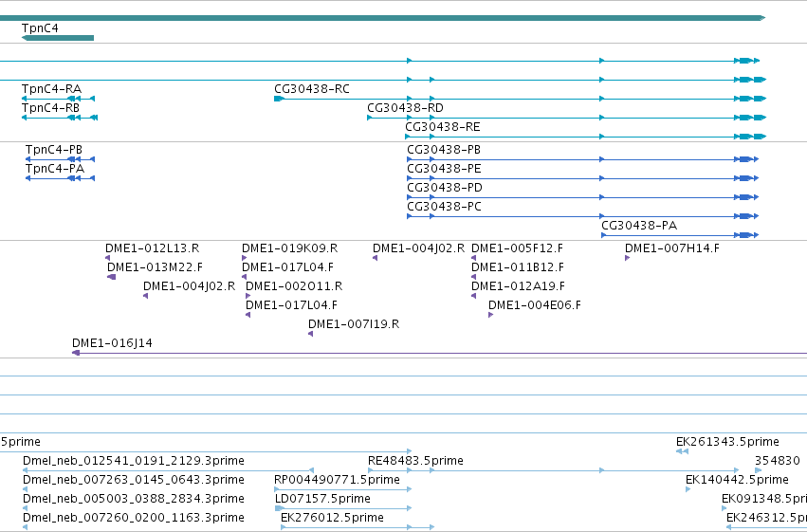The image size is (807, 532).
Task: Select EST EK140442.5prime
Action: 737,480
